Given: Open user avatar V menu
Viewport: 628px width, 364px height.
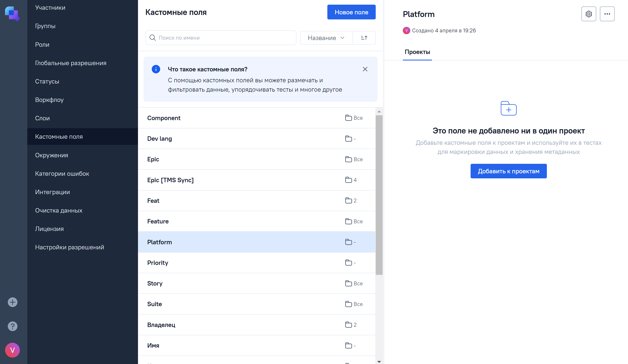Looking at the screenshot, I should (13, 350).
